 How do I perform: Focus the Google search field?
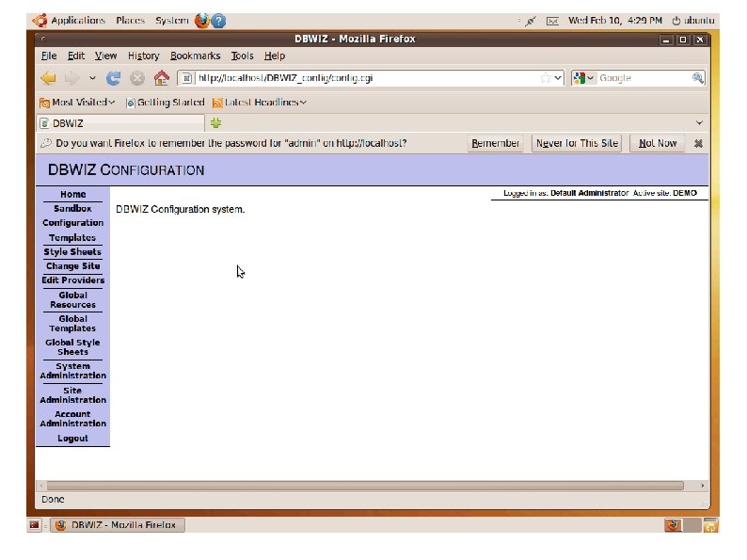point(644,78)
